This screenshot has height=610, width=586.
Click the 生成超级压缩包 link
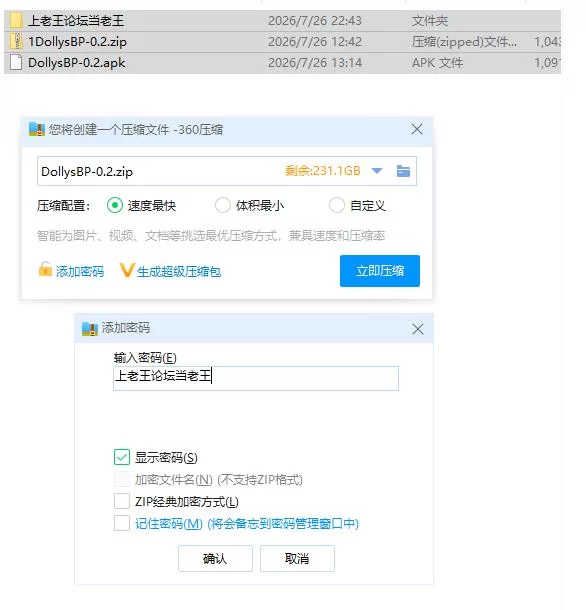[179, 271]
